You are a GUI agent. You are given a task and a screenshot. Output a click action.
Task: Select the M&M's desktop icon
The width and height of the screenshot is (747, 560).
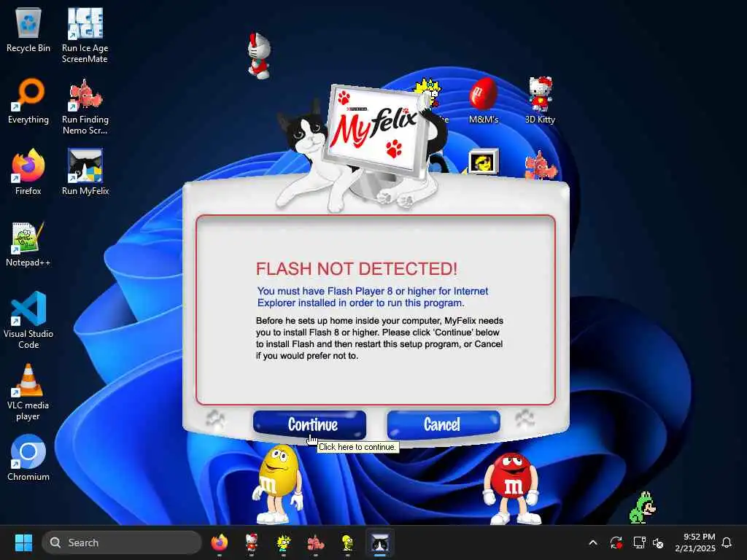click(x=483, y=101)
